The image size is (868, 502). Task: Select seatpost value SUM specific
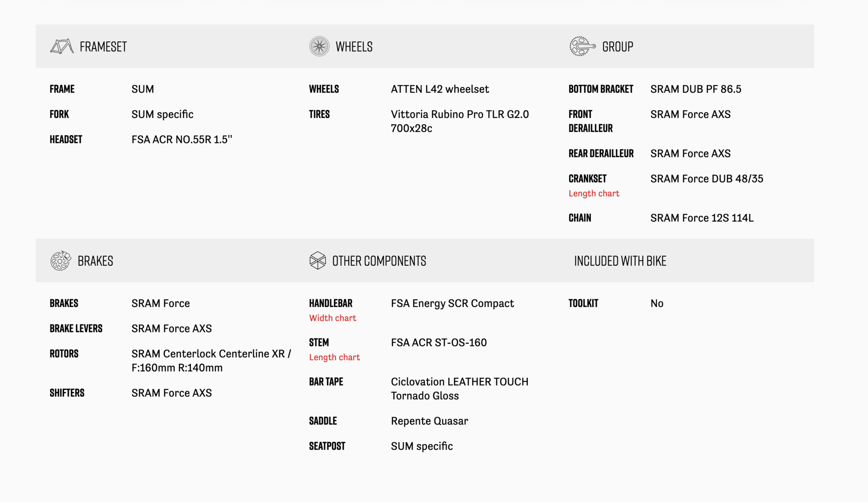(x=422, y=446)
